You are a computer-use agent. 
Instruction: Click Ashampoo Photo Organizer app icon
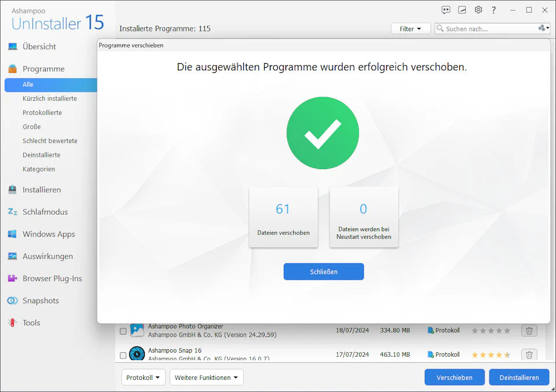coord(137,330)
